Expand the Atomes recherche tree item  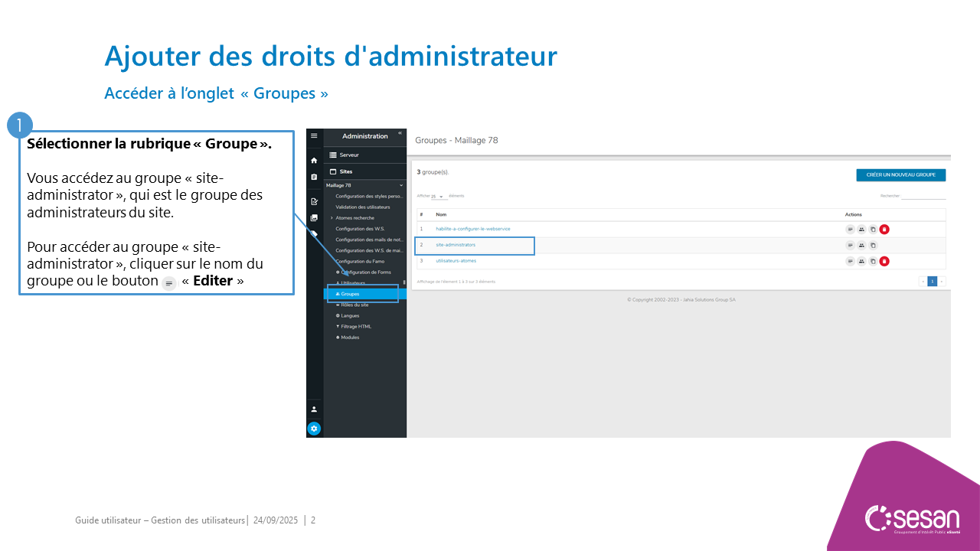click(332, 218)
